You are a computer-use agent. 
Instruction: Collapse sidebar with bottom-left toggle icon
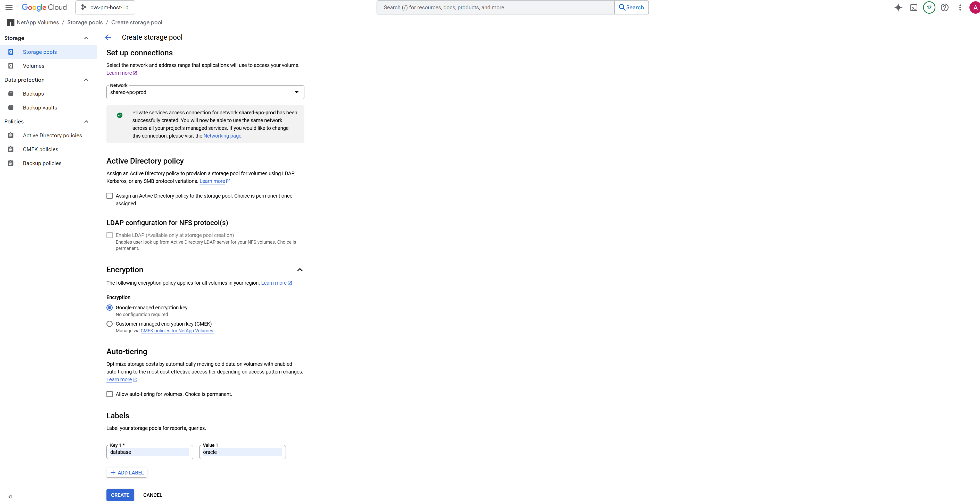point(10,496)
